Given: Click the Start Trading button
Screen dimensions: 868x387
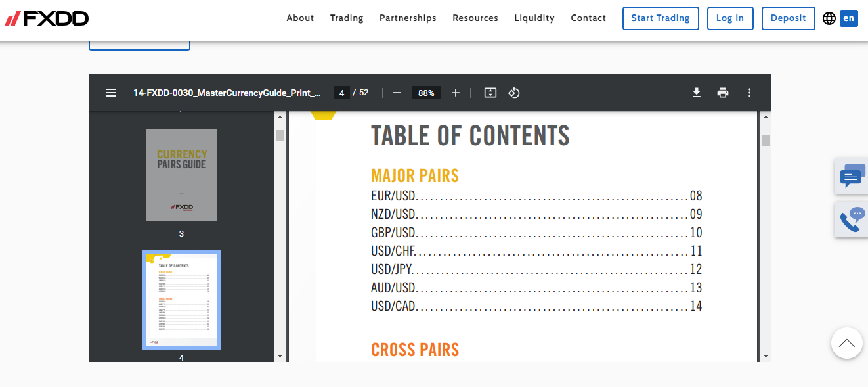Looking at the screenshot, I should (661, 18).
